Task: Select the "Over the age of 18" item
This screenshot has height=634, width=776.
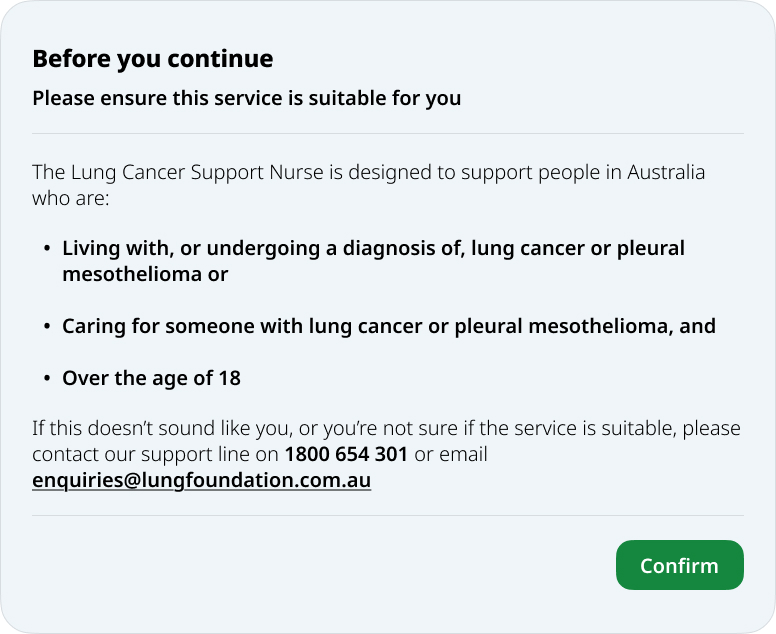Action: (x=151, y=378)
